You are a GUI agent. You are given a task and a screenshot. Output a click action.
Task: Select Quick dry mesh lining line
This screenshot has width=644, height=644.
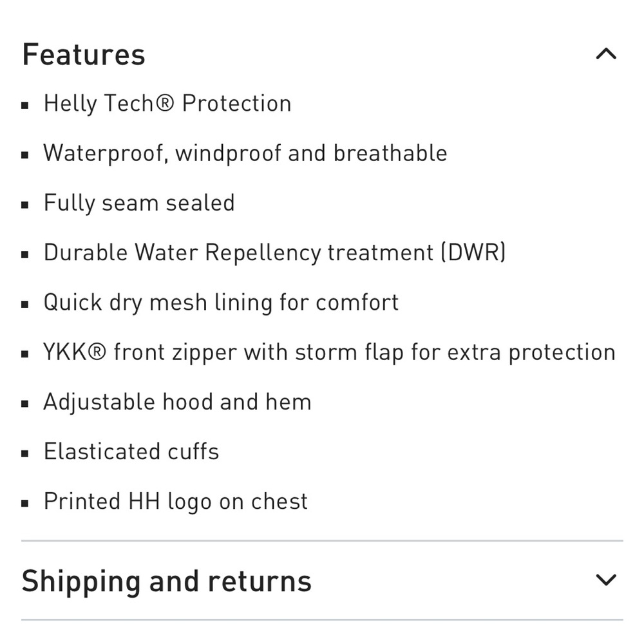coord(221,302)
